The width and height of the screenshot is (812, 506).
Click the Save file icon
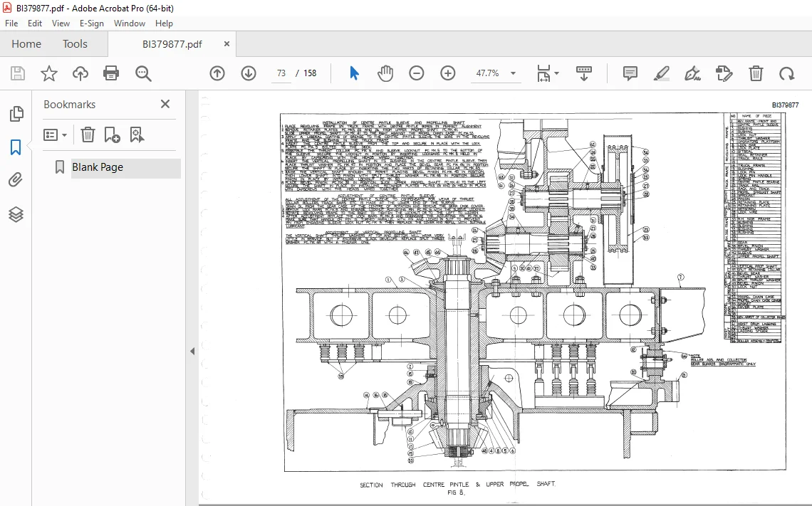pyautogui.click(x=18, y=73)
